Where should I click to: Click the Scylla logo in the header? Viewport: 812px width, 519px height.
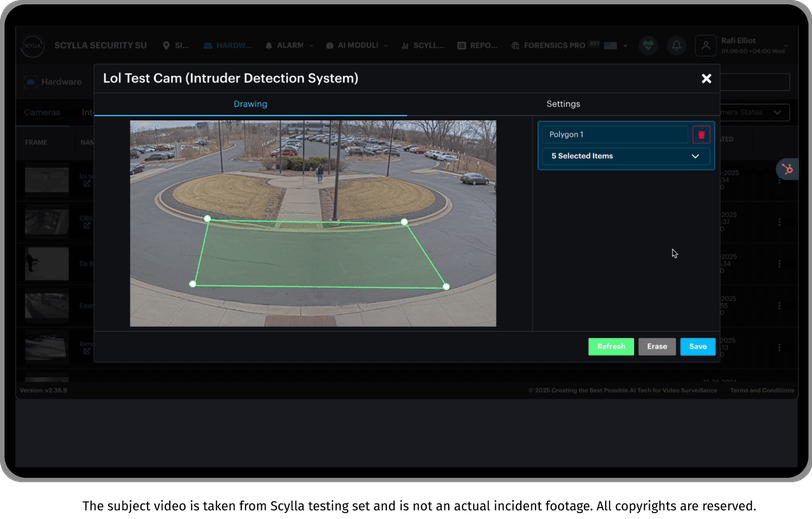tap(32, 46)
